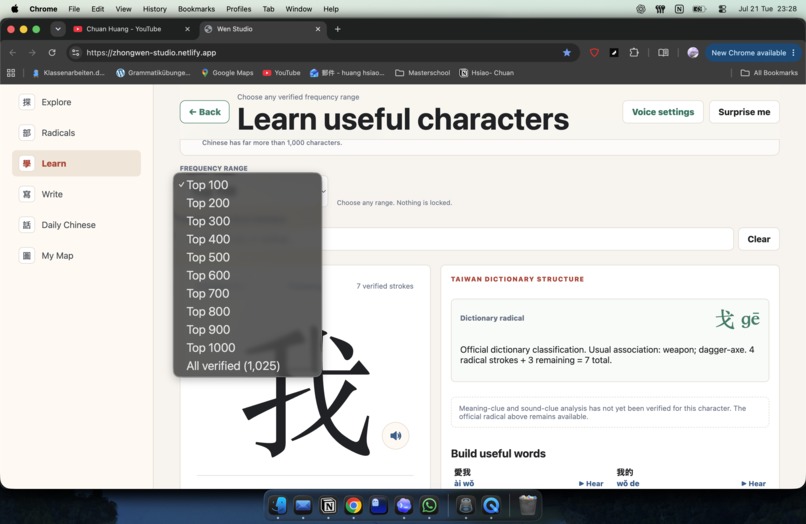Viewport: 806px width, 524px height.
Task: Select the Learn sidebar item
Action: click(x=76, y=164)
